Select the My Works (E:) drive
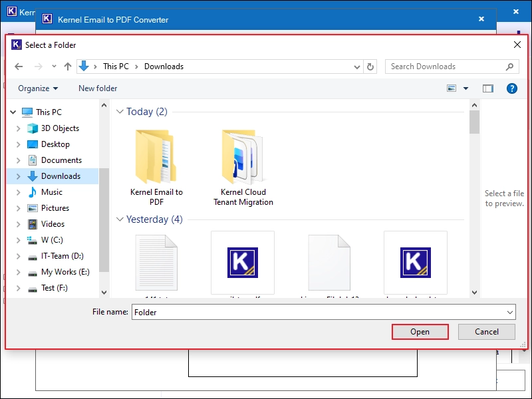Image resolution: width=532 pixels, height=399 pixels. 65,272
